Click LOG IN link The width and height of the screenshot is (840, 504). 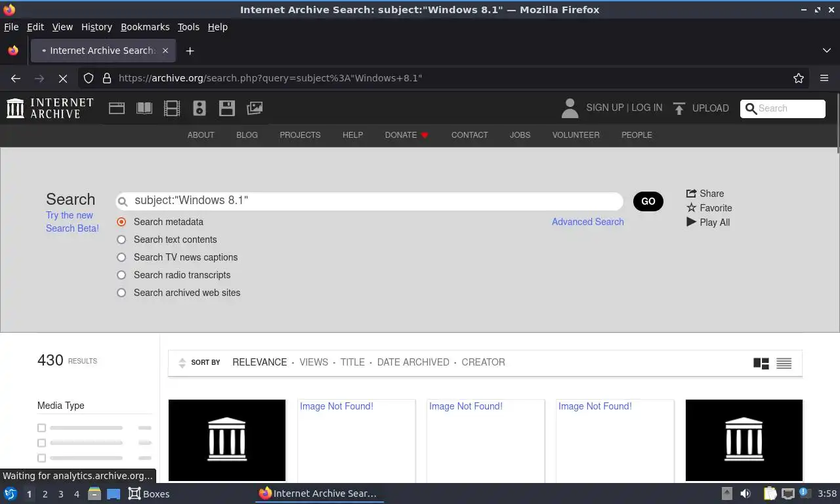[647, 108]
